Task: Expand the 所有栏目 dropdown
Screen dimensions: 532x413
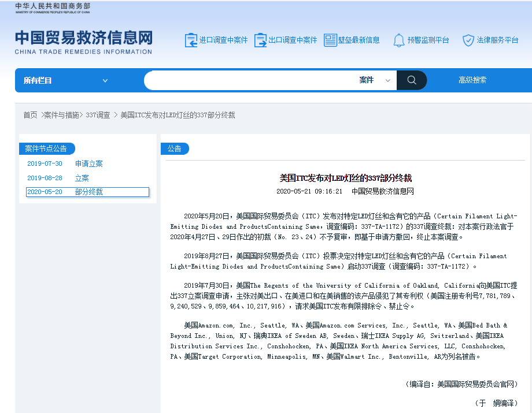Action: point(65,81)
